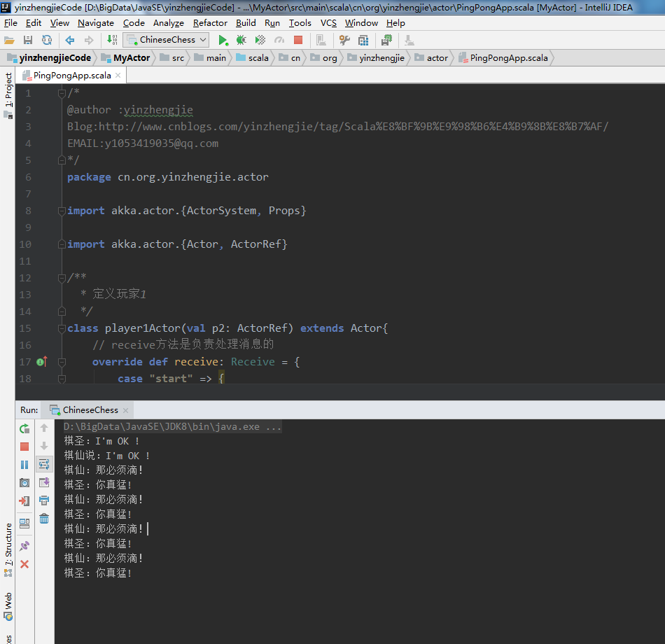This screenshot has width=665, height=644.
Task: Open the Project tool window sidebar tab
Action: (8, 95)
